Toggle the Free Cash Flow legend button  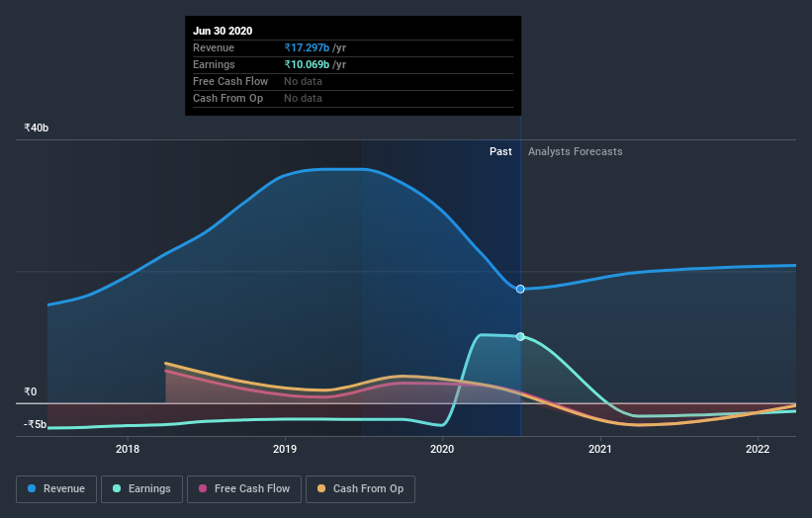tap(244, 489)
